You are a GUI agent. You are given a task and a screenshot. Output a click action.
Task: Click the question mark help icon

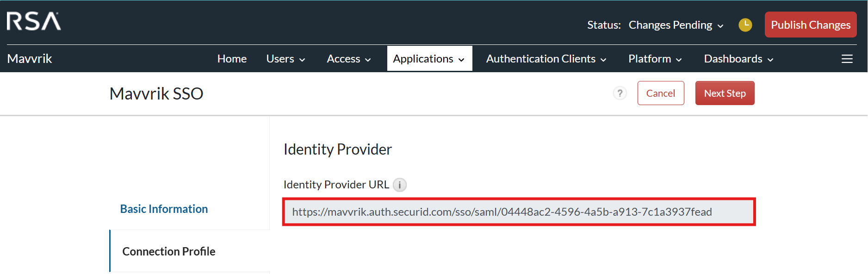coord(620,93)
